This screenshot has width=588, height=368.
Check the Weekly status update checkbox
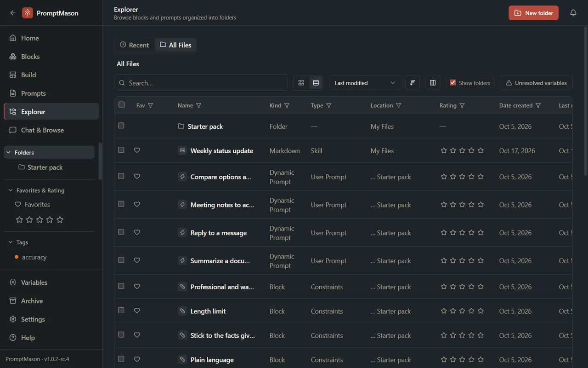121,150
